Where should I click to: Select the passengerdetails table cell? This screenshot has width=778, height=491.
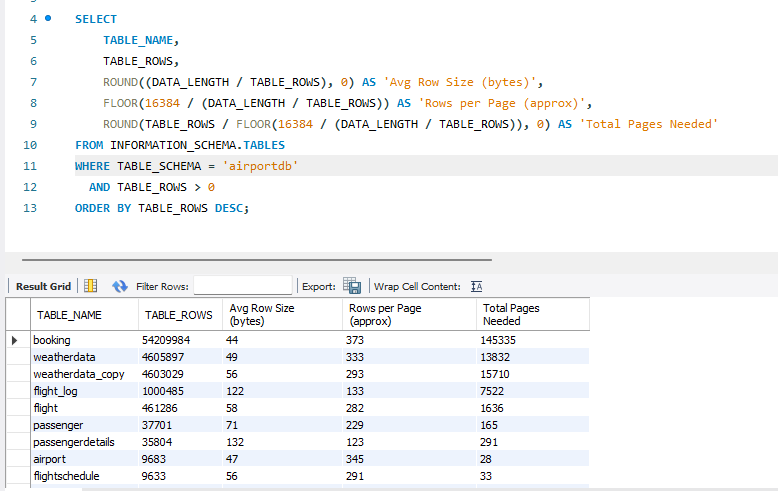[76, 442]
